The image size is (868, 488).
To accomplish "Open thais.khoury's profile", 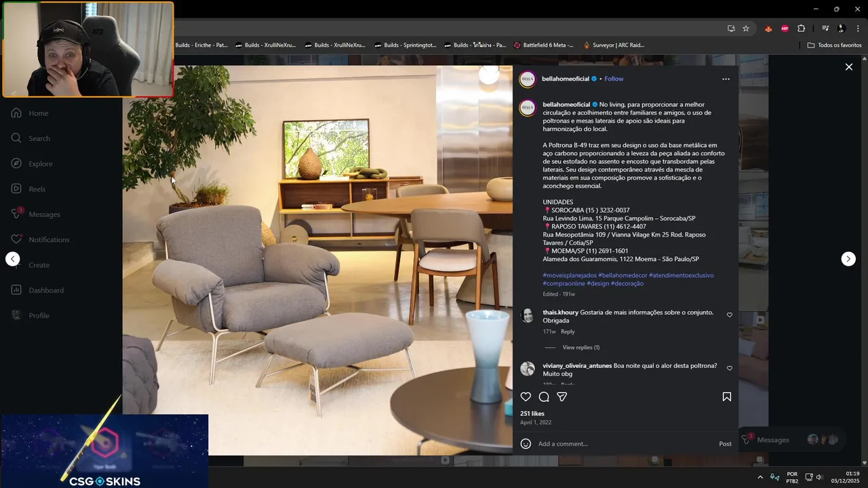I will pos(560,312).
